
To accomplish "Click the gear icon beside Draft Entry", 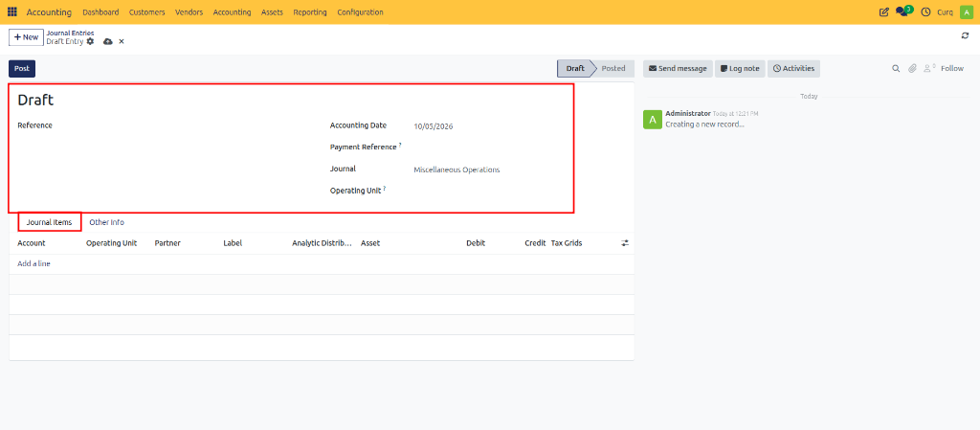I will (91, 41).
